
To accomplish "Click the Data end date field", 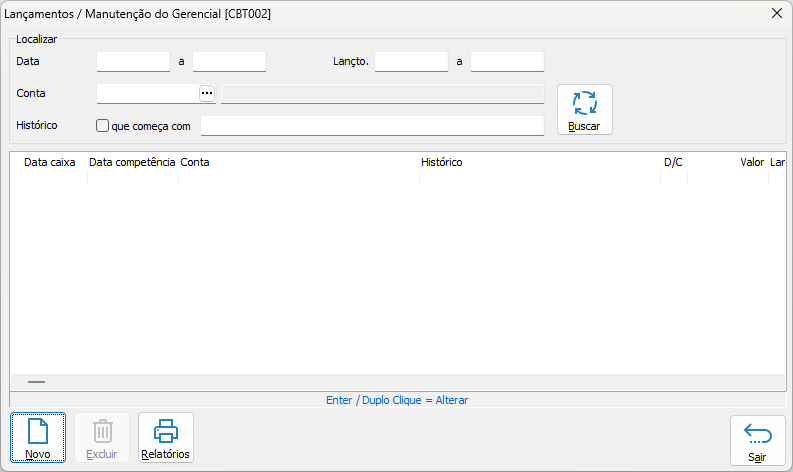I will (x=229, y=62).
